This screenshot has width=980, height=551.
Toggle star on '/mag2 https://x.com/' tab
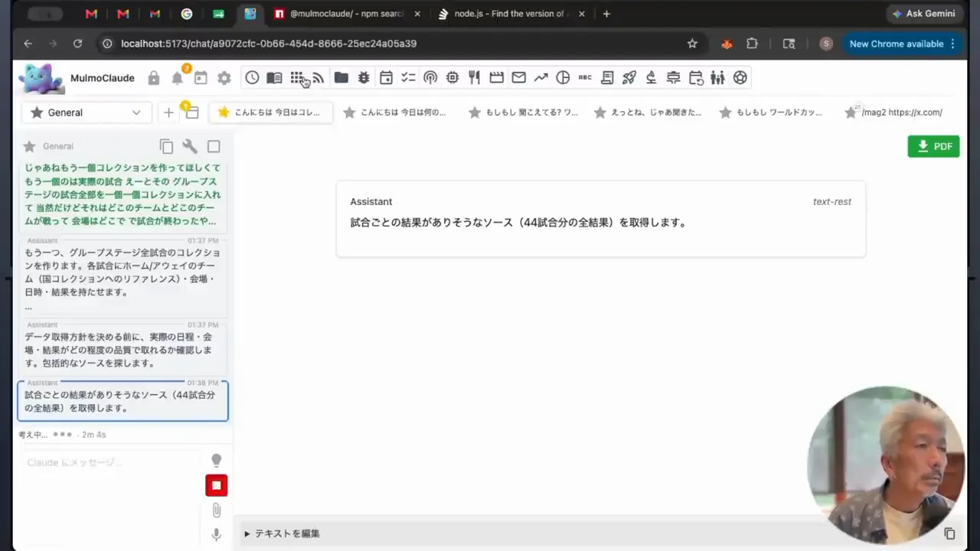(x=850, y=112)
